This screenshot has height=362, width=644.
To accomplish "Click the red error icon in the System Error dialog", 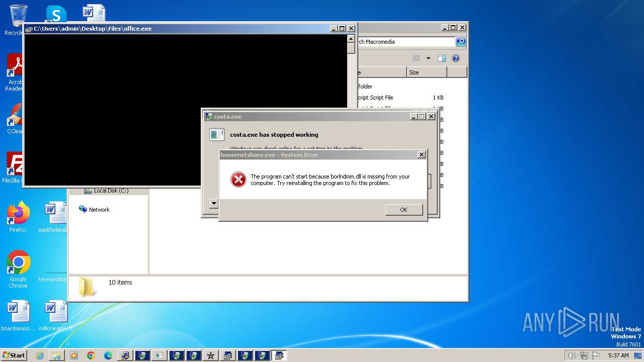I will [x=238, y=179].
